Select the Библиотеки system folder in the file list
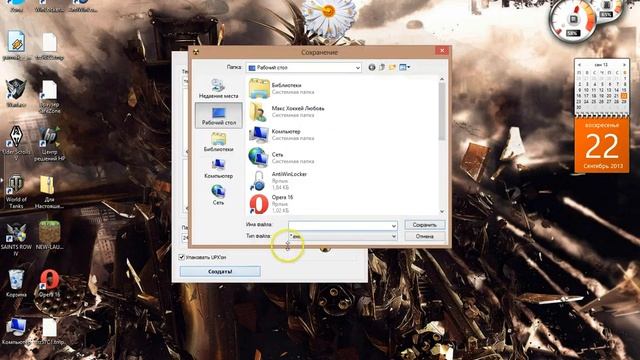 coord(282,89)
